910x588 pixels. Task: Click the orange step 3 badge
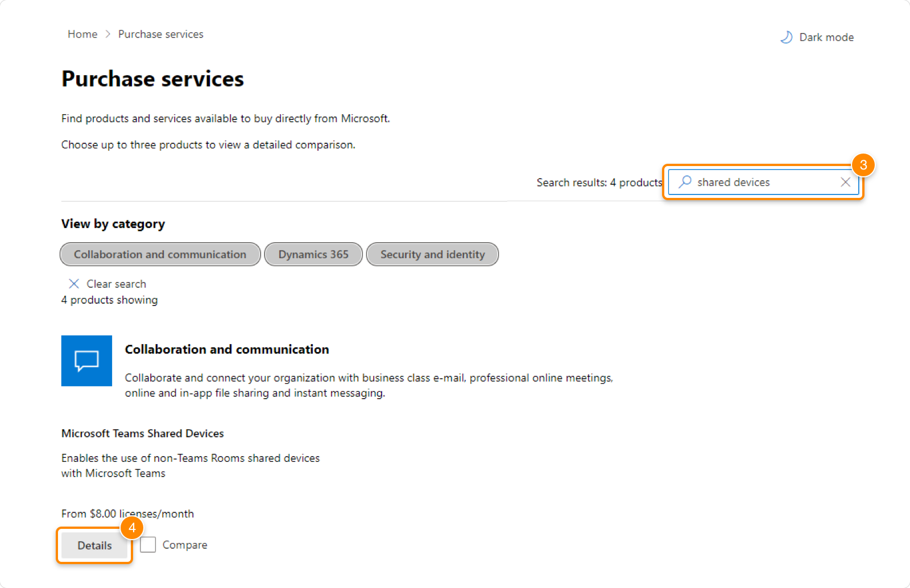coord(863,165)
